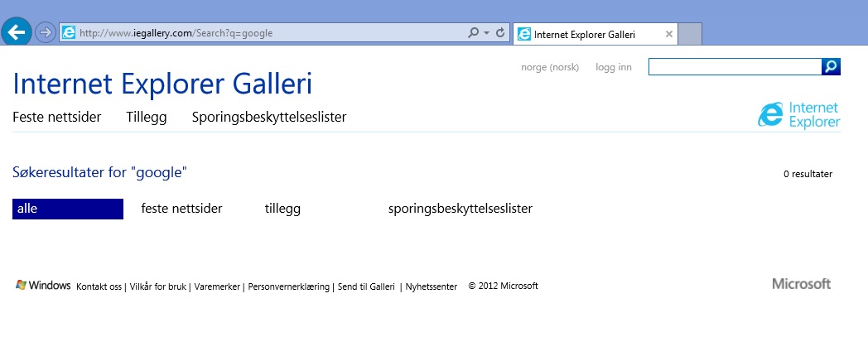The image size is (868, 361).
Task: Select the tillegg results filter
Action: pyautogui.click(x=282, y=209)
